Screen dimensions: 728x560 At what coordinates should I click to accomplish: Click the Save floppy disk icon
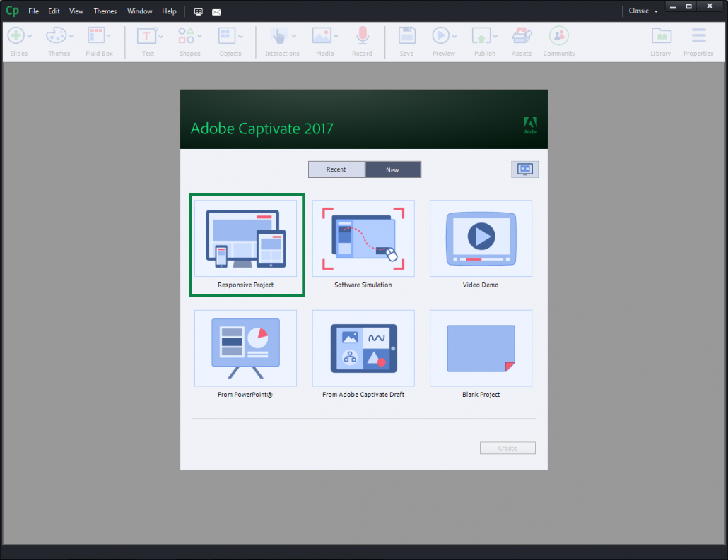coord(406,36)
